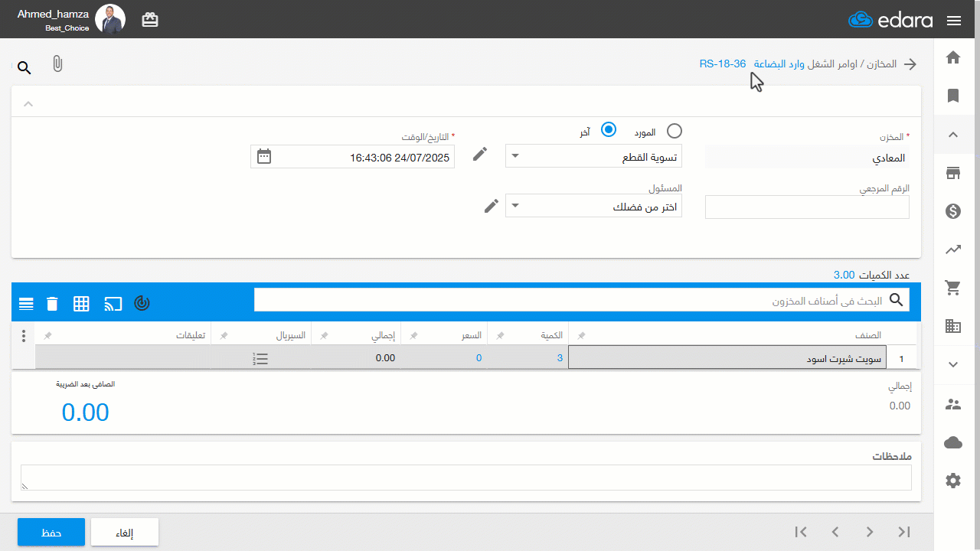Open the building/company sidebar icon
The image size is (980, 551).
click(x=953, y=326)
